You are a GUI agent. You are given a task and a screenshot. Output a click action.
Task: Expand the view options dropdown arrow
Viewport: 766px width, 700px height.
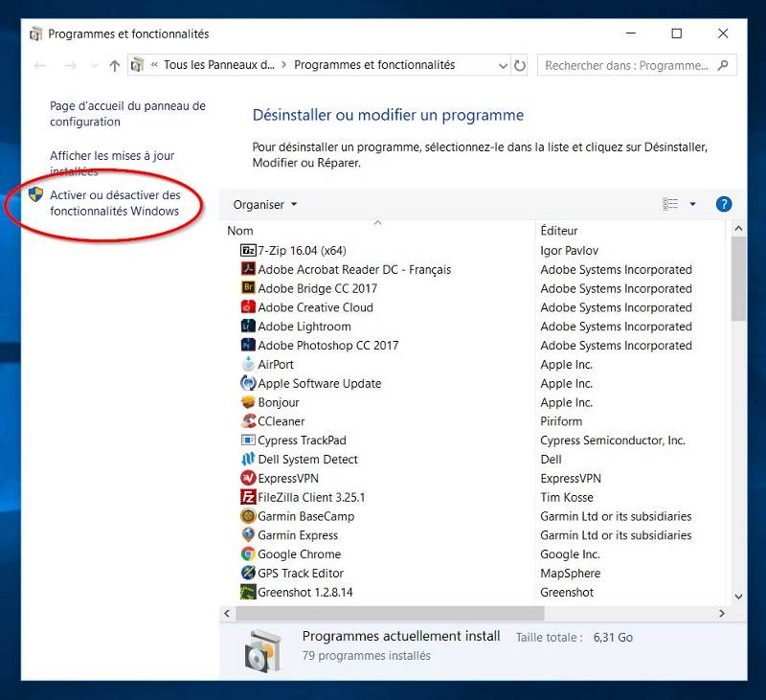click(692, 204)
